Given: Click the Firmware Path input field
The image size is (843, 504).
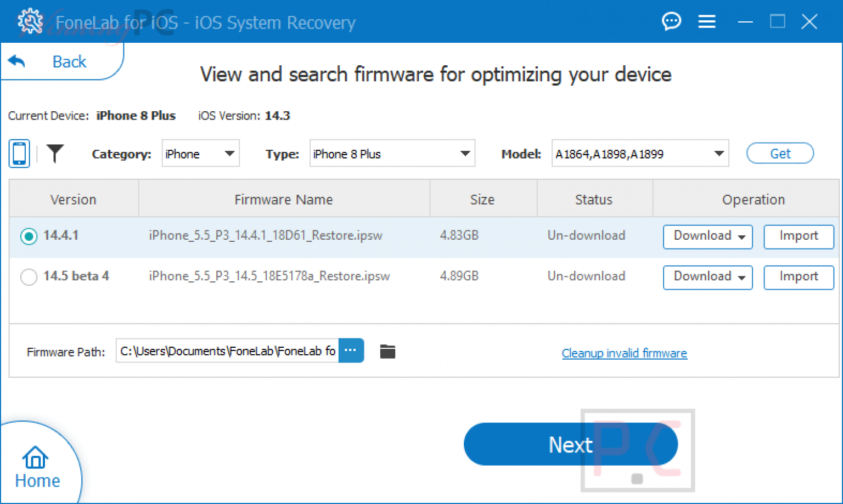Looking at the screenshot, I should click(225, 351).
